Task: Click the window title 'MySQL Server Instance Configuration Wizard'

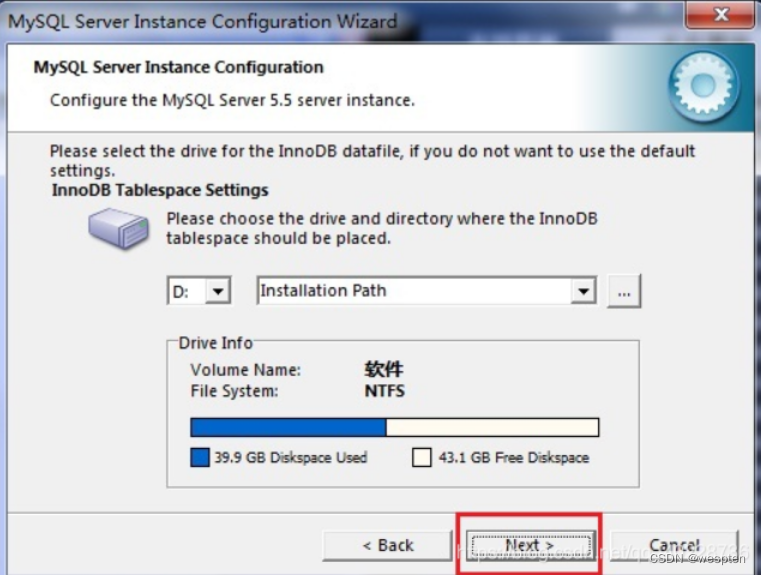Action: pyautogui.click(x=202, y=22)
